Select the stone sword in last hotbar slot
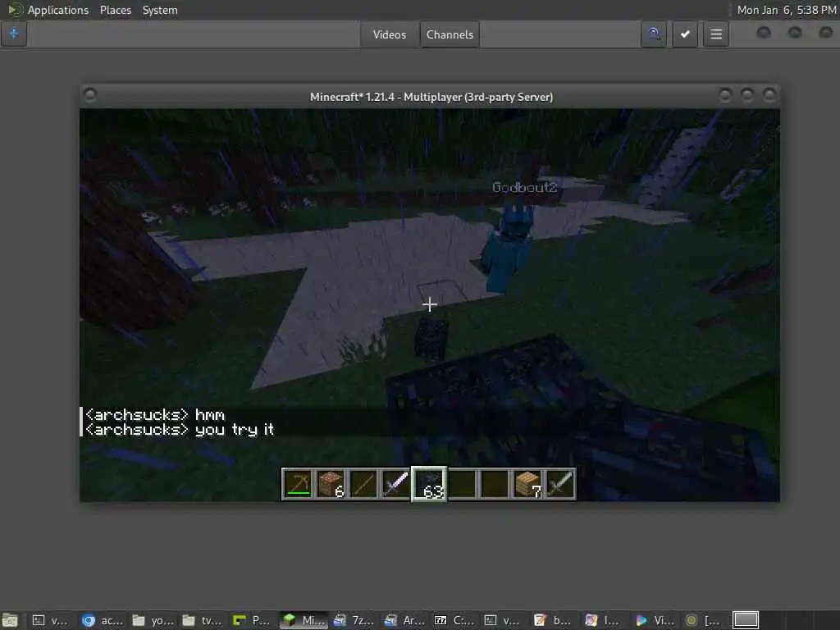840x630 pixels. (x=560, y=484)
